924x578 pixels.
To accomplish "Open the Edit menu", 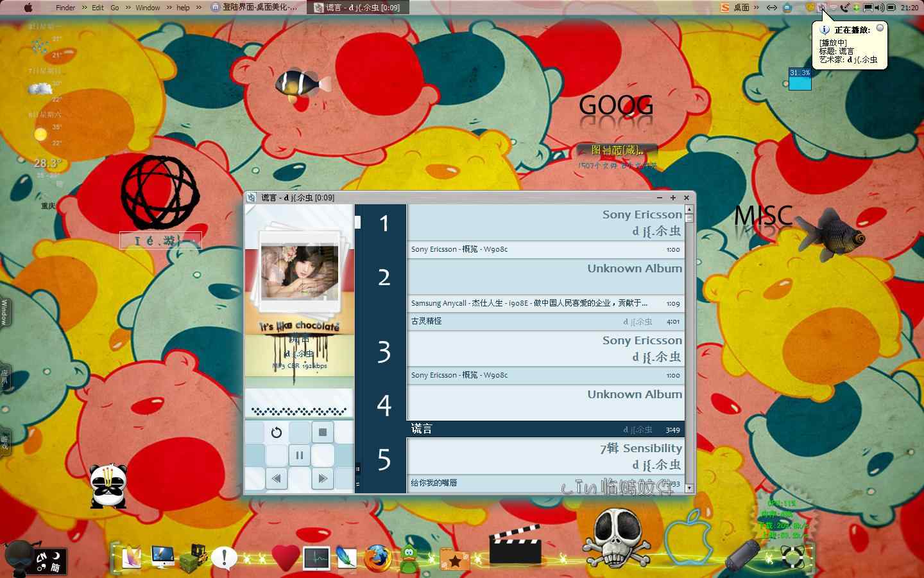I will tap(98, 8).
